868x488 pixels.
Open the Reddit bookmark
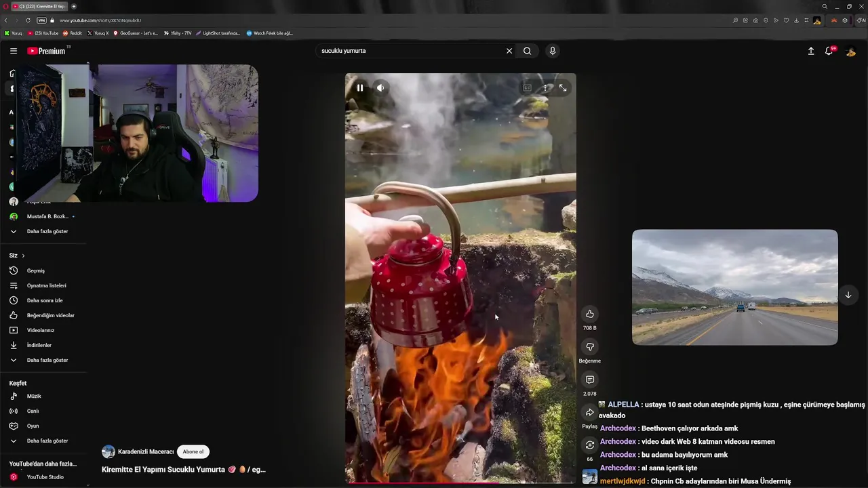73,33
